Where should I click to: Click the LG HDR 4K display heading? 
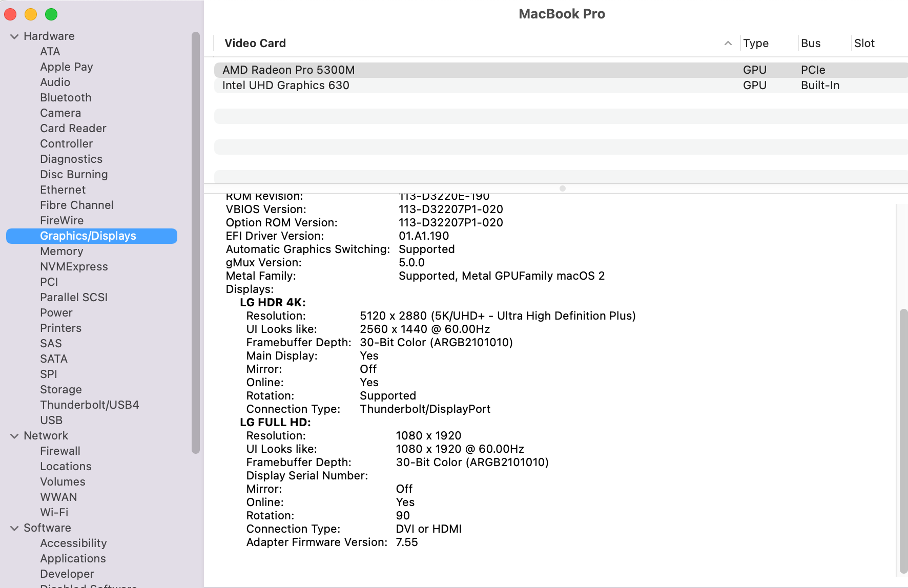pos(273,303)
